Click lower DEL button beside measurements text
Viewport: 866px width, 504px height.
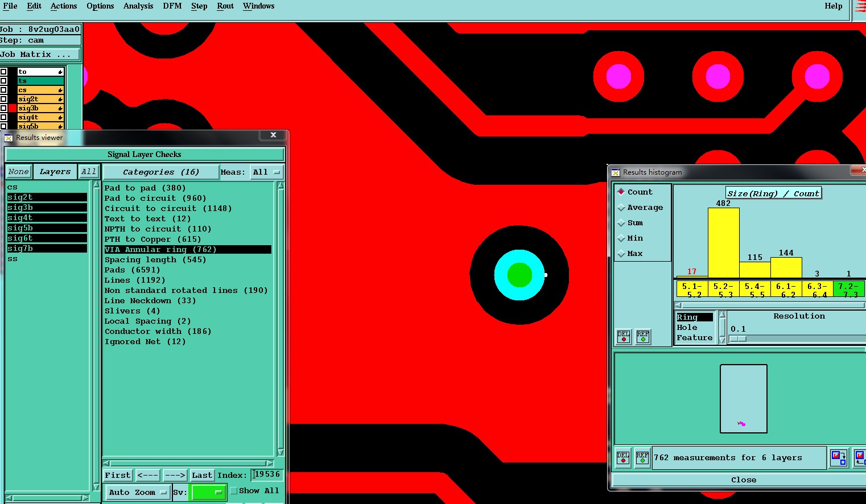[x=624, y=458]
